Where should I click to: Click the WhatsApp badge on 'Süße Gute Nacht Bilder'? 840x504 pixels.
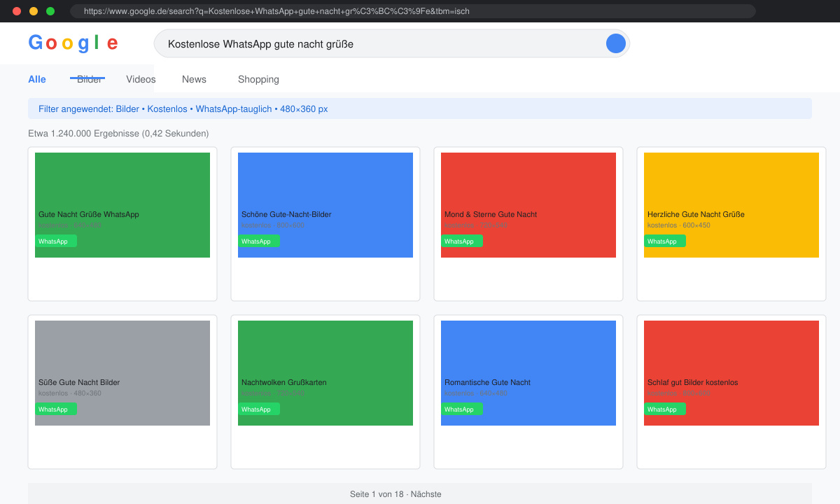click(56, 409)
